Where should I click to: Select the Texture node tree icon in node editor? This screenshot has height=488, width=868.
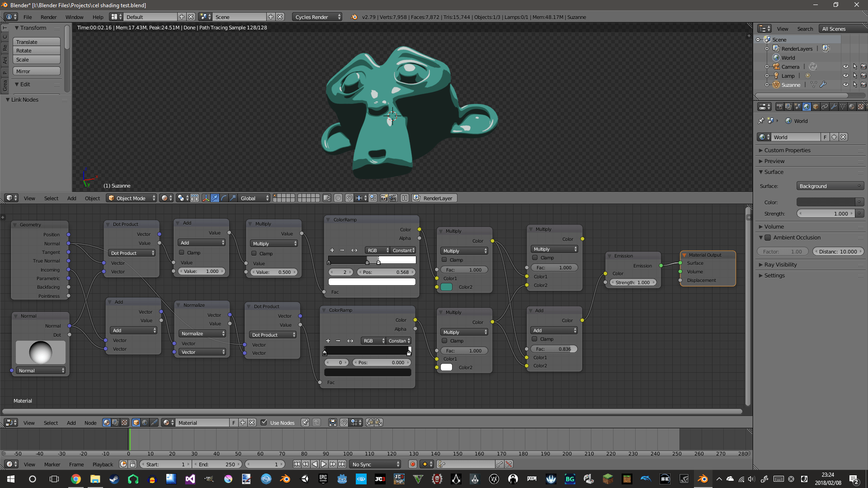click(124, 422)
